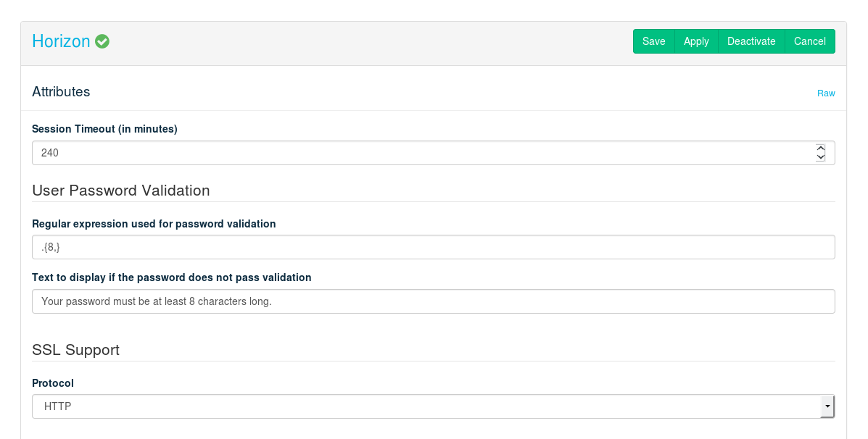Focus the Session Timeout number field

coord(421,153)
